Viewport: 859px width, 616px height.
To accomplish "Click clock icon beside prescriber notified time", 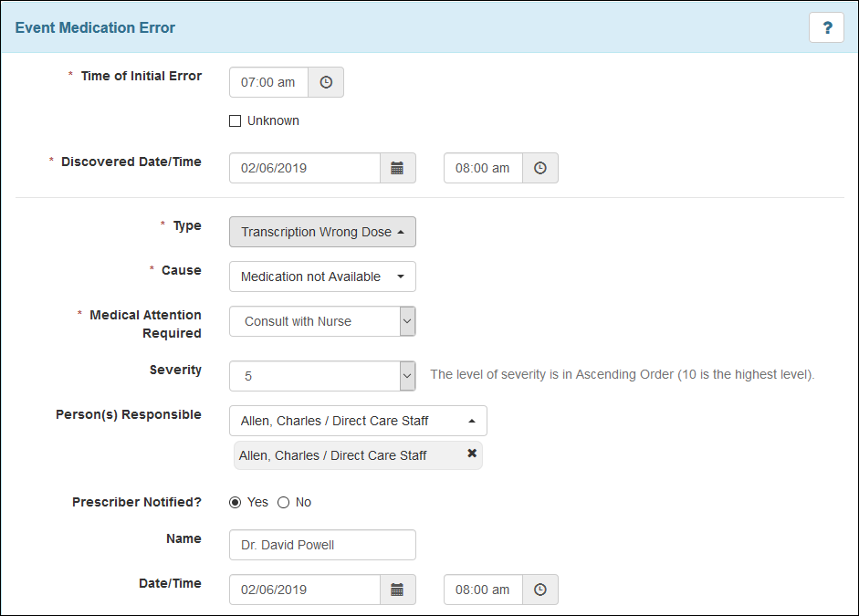I will 539,590.
